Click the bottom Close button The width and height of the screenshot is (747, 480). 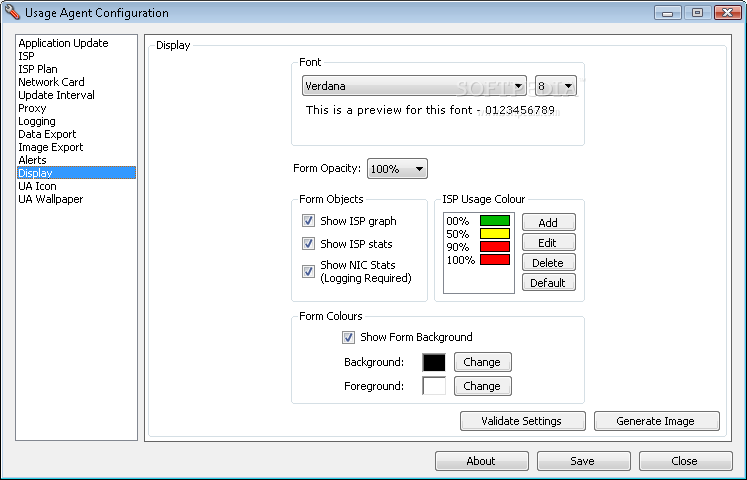pos(685,461)
